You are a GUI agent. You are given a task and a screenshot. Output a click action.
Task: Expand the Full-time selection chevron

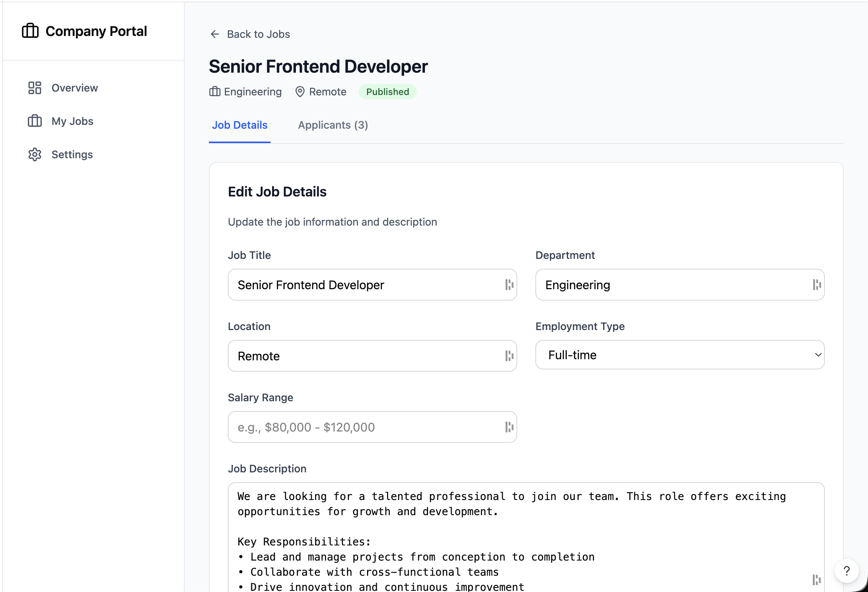coord(817,355)
